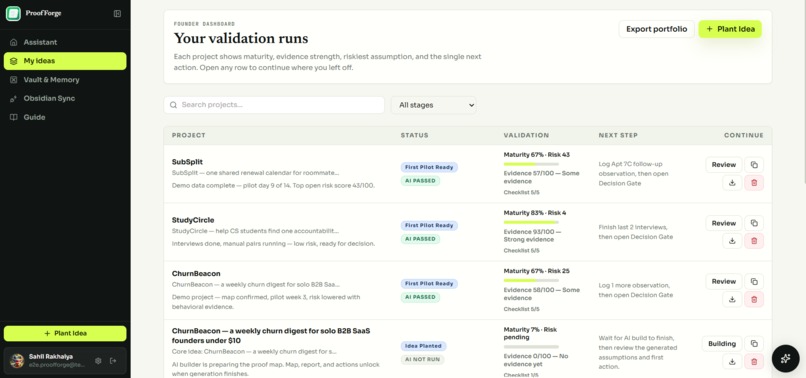Click the NEXT STEP column header

pyautogui.click(x=618, y=135)
